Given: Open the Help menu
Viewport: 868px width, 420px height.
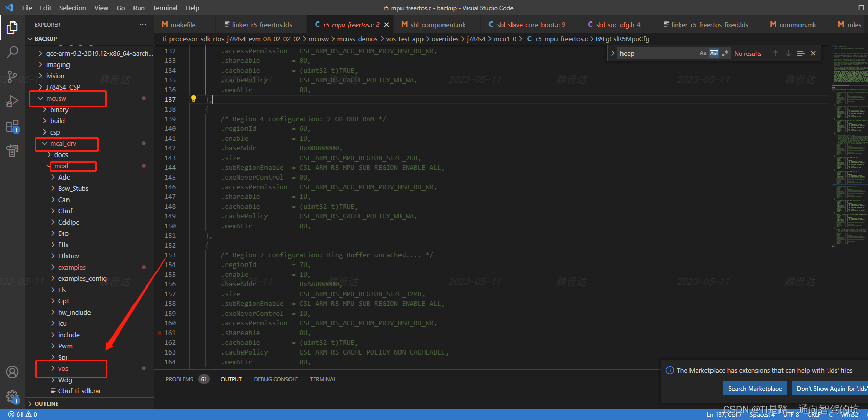Looking at the screenshot, I should 192,8.
